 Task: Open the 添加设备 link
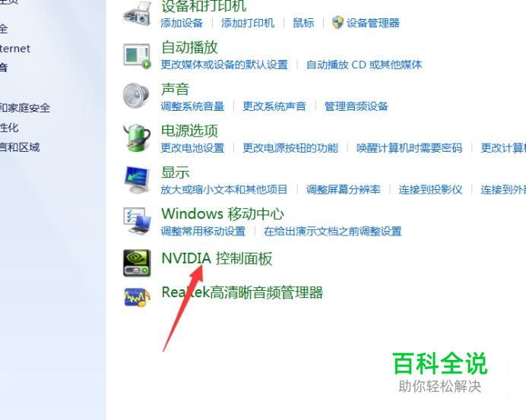pyautogui.click(x=182, y=23)
